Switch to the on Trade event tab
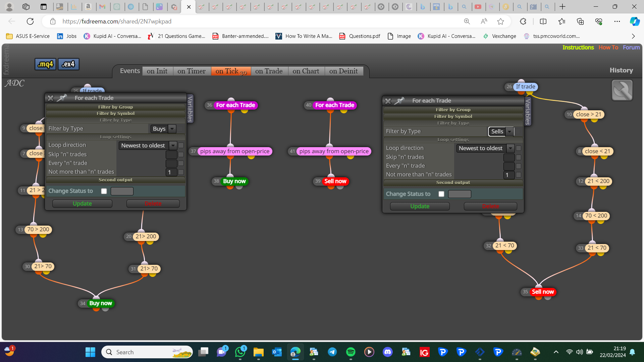The width and height of the screenshot is (644, 362). [x=269, y=71]
